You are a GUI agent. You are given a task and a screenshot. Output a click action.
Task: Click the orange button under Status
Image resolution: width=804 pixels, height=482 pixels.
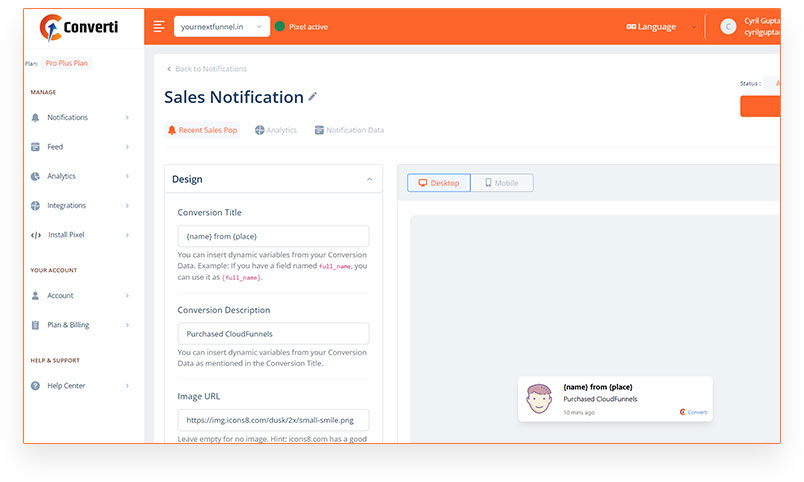point(760,106)
